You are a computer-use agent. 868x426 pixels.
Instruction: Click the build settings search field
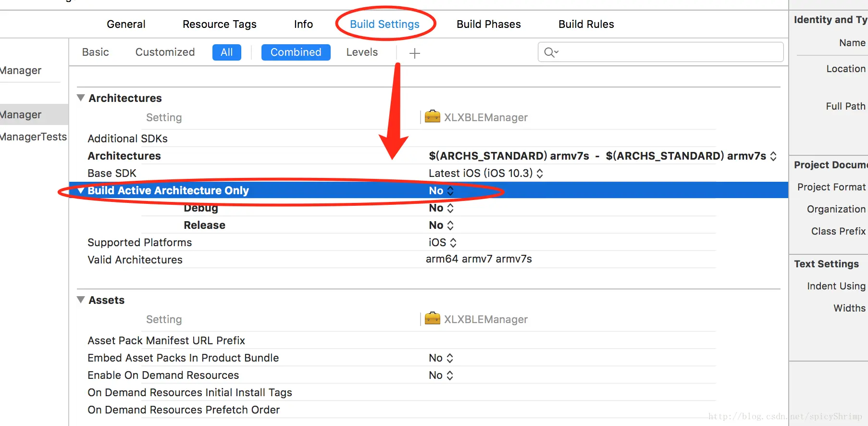(661, 52)
